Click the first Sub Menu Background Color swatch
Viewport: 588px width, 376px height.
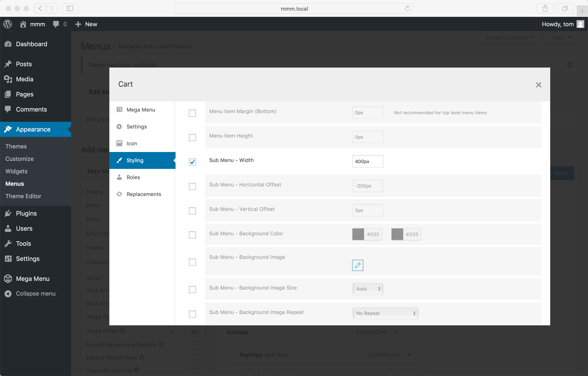click(x=358, y=234)
